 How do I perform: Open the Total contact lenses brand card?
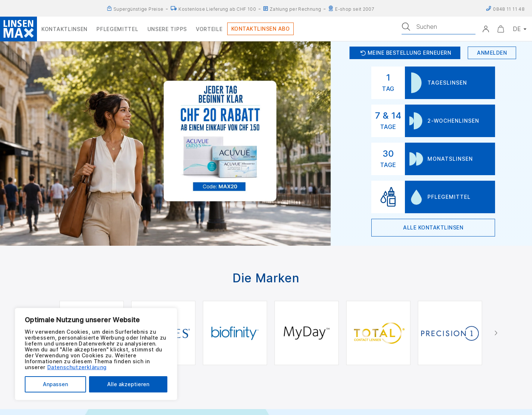pos(378,333)
